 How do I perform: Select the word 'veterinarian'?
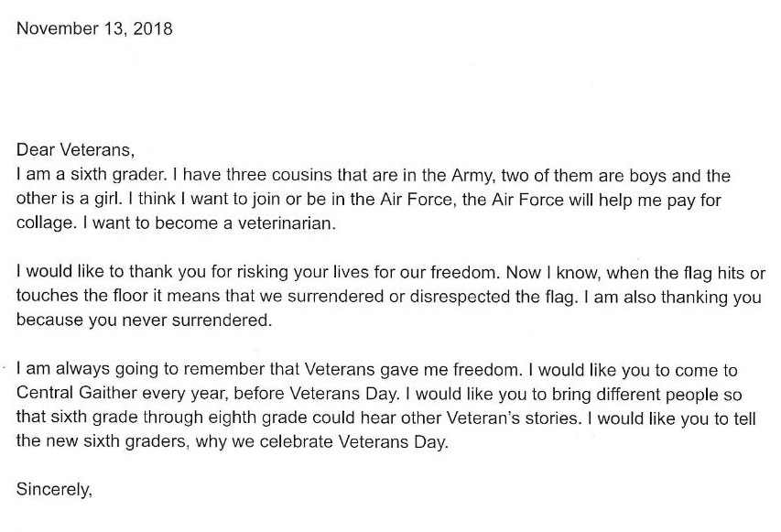(x=284, y=223)
